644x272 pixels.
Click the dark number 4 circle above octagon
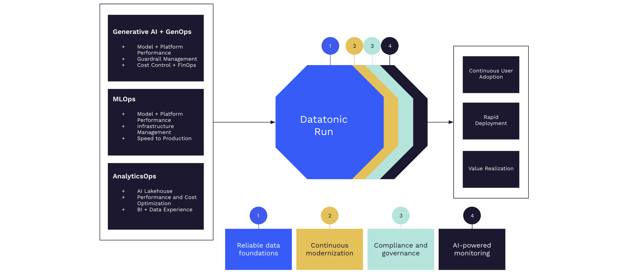390,46
